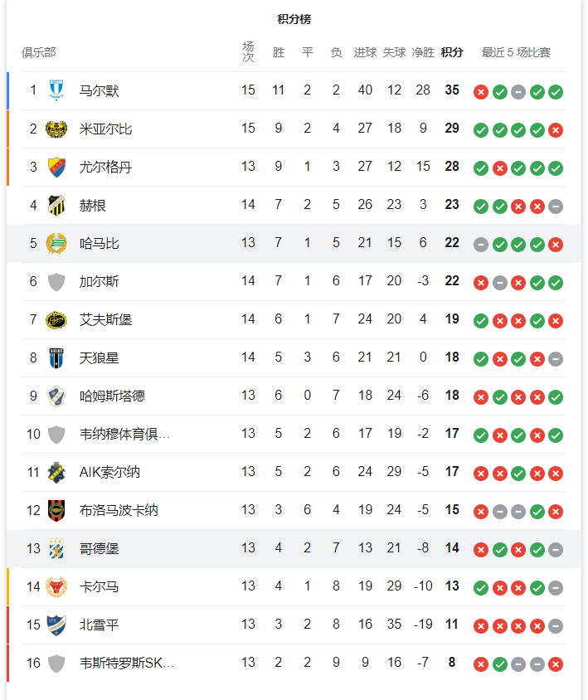Click the 赫根 striped crest icon
This screenshot has width=588, height=700.
click(x=56, y=206)
